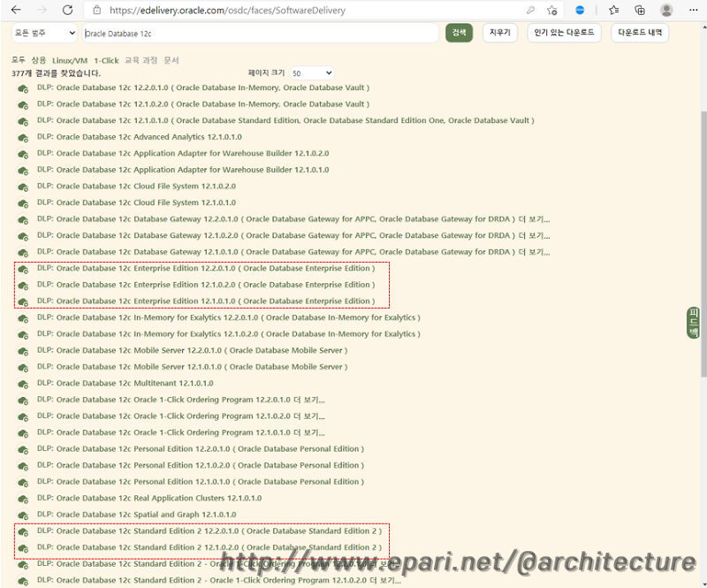This screenshot has height=588, width=707.
Task: Open the password key icon in address bar
Action: click(531, 10)
